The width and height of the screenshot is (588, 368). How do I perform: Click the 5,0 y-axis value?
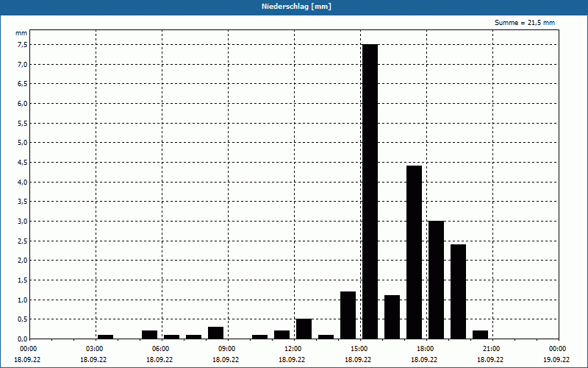click(23, 143)
